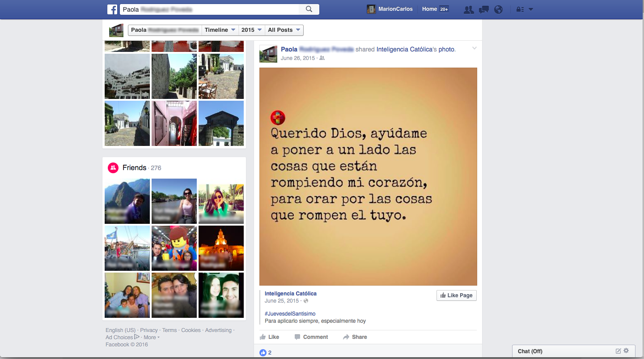
Task: Open Inteligencia Católica link below the image
Action: coord(291,294)
